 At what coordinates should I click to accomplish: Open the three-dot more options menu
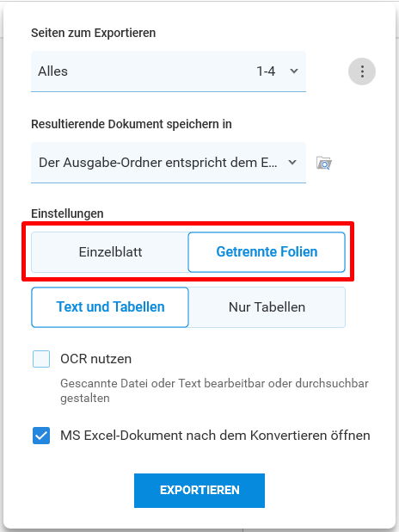pos(362,71)
